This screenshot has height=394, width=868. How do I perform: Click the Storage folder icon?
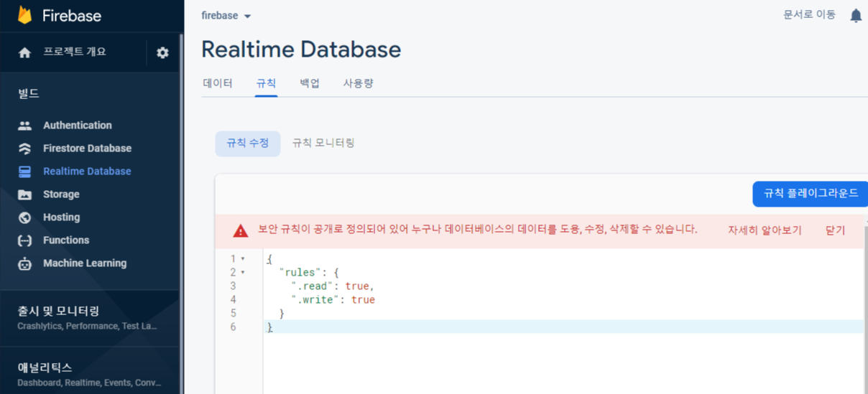(x=25, y=194)
